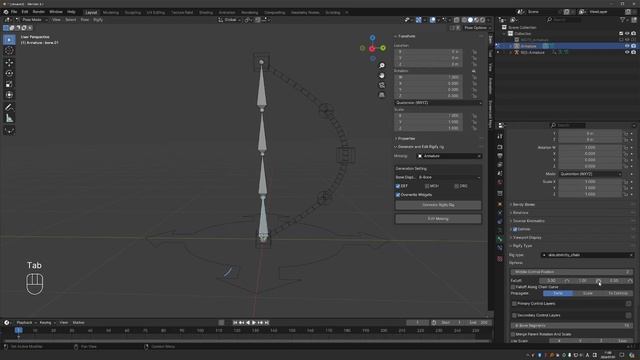Toggle the MCH layer checkbox
Screen dimensions: 640x360
(x=427, y=186)
